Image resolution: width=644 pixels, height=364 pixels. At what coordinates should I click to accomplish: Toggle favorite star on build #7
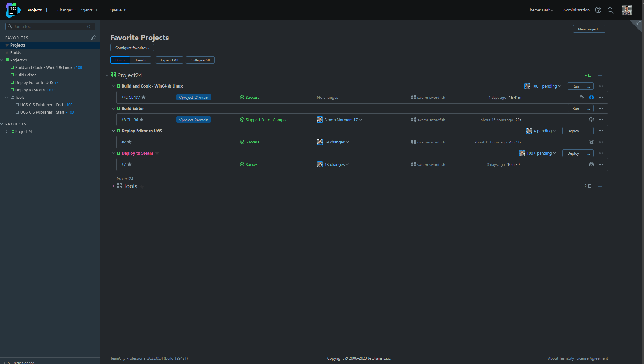pyautogui.click(x=129, y=164)
